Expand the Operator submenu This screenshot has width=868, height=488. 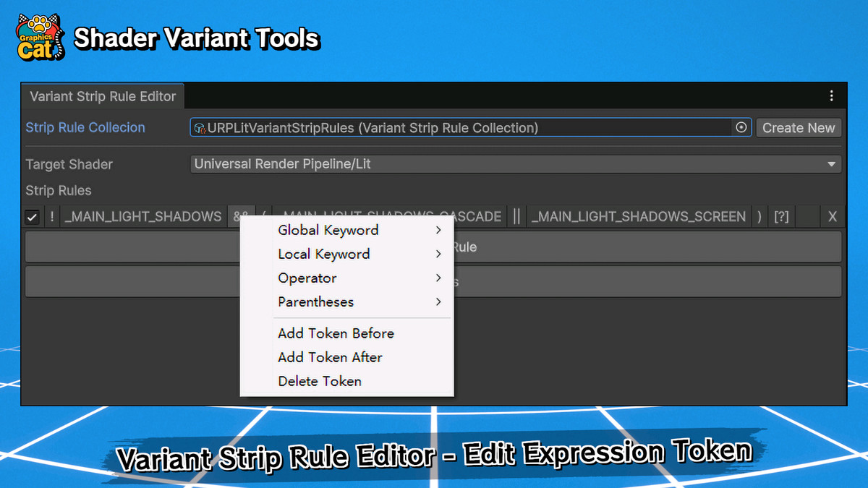point(307,278)
